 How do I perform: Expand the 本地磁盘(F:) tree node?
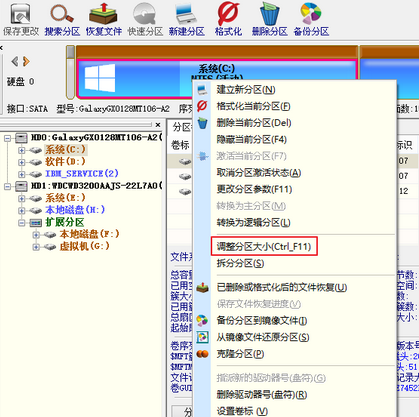36,235
